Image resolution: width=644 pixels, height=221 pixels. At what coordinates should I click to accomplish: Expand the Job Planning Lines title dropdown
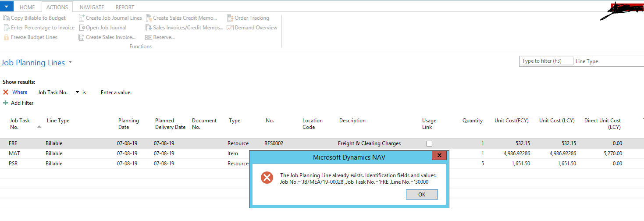click(x=70, y=63)
